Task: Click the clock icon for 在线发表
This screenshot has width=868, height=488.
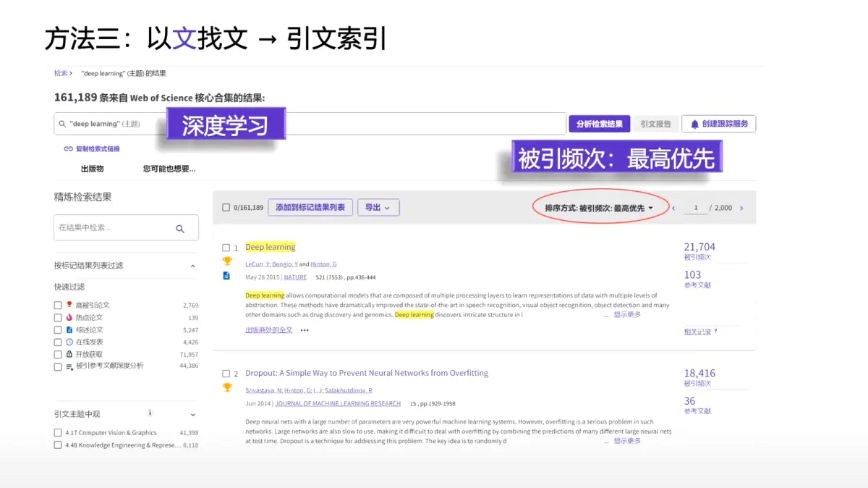Action: pos(69,342)
